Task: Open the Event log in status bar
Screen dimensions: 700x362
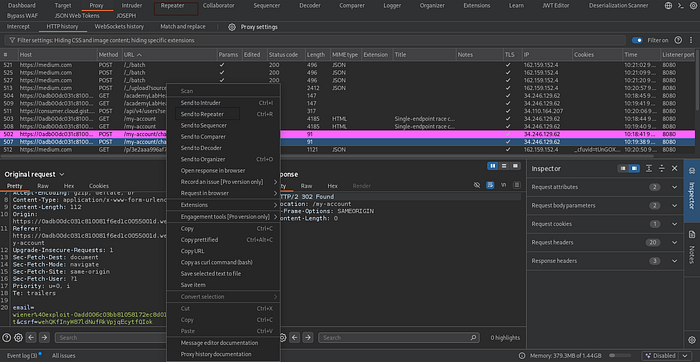Action: click(22, 356)
